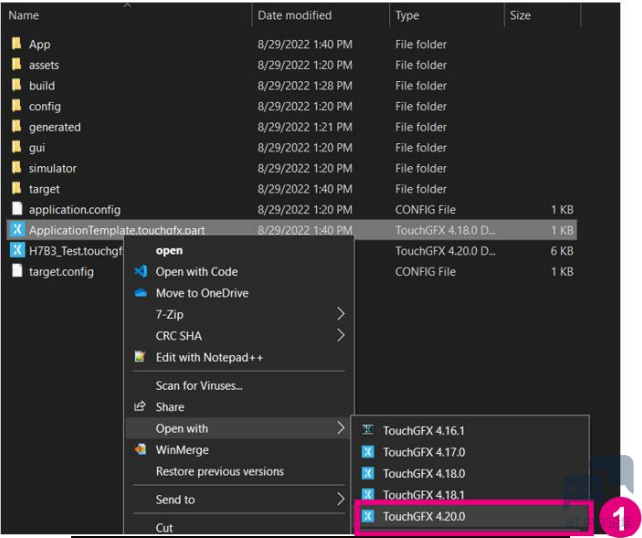
Task: Click the target folder icon
Action: 16,188
